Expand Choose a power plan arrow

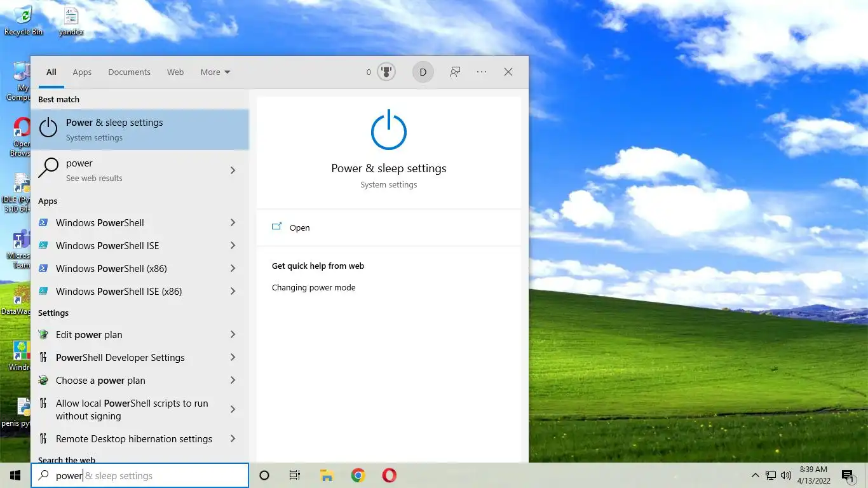[233, 380]
